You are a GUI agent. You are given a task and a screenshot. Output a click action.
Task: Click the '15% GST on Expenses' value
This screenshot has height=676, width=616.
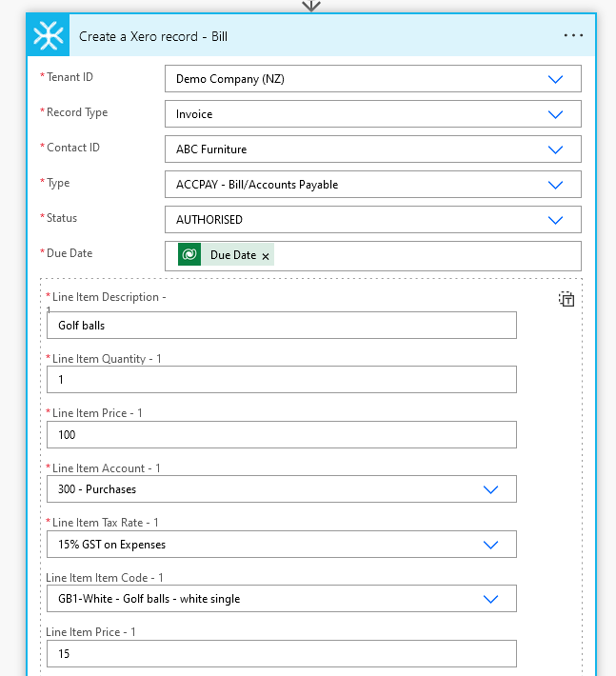pyautogui.click(x=111, y=545)
